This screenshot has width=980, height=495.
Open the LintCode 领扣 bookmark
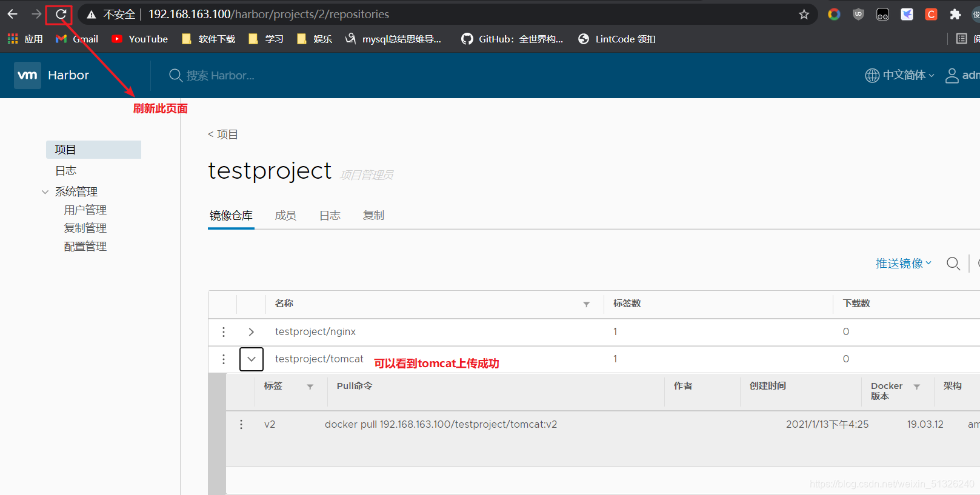(617, 39)
